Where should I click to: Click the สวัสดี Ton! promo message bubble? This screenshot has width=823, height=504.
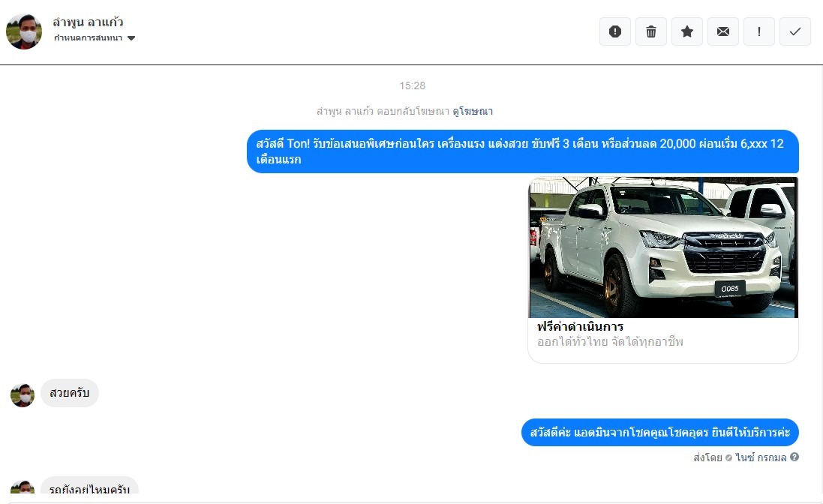[523, 151]
